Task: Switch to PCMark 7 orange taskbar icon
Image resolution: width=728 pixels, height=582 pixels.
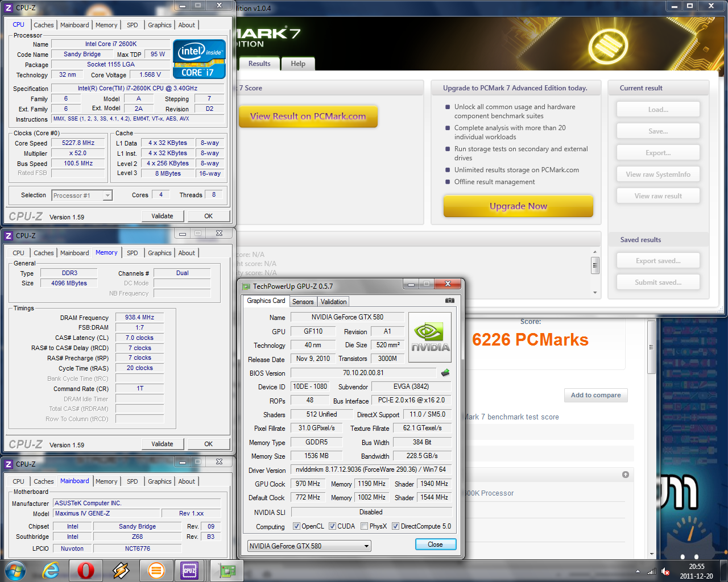Action: coord(156,570)
